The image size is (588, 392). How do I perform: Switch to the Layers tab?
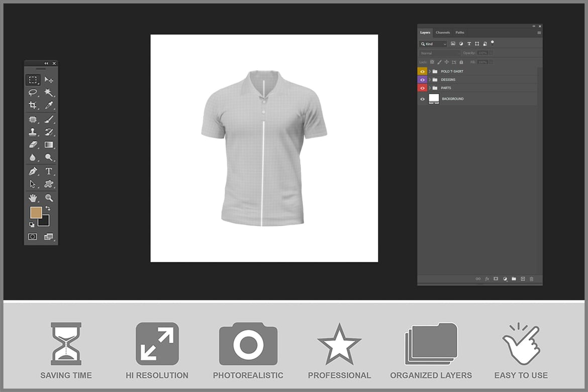pyautogui.click(x=425, y=33)
